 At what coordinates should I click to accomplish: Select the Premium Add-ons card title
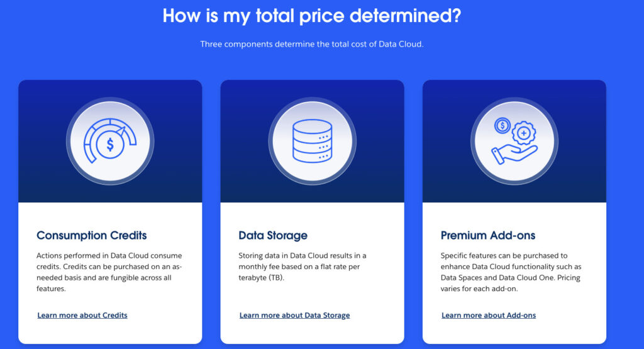point(488,236)
